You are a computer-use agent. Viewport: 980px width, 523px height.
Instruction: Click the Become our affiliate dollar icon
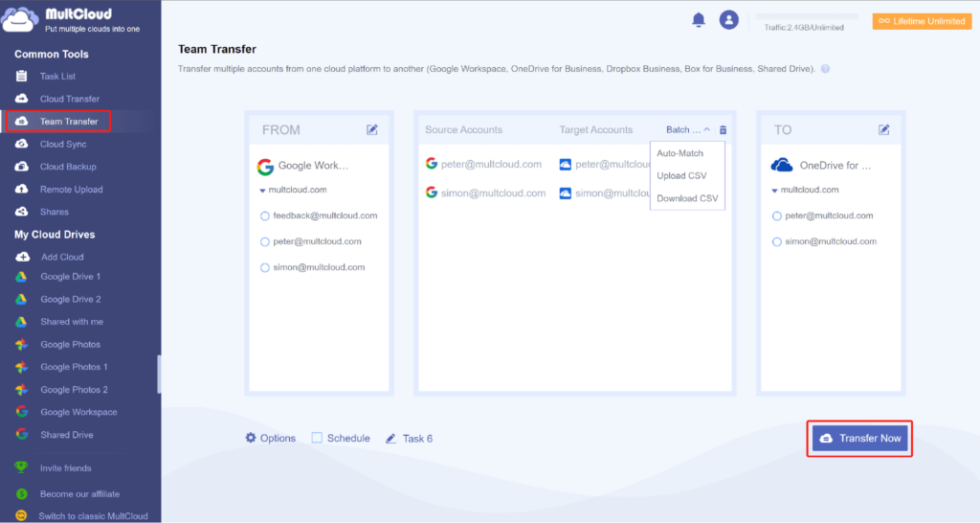pos(21,493)
